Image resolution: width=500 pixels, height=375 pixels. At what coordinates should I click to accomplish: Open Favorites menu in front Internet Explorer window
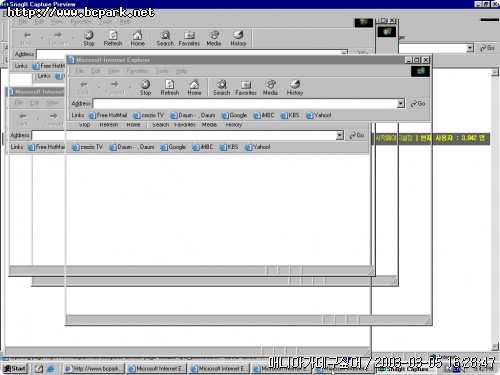click(x=137, y=71)
